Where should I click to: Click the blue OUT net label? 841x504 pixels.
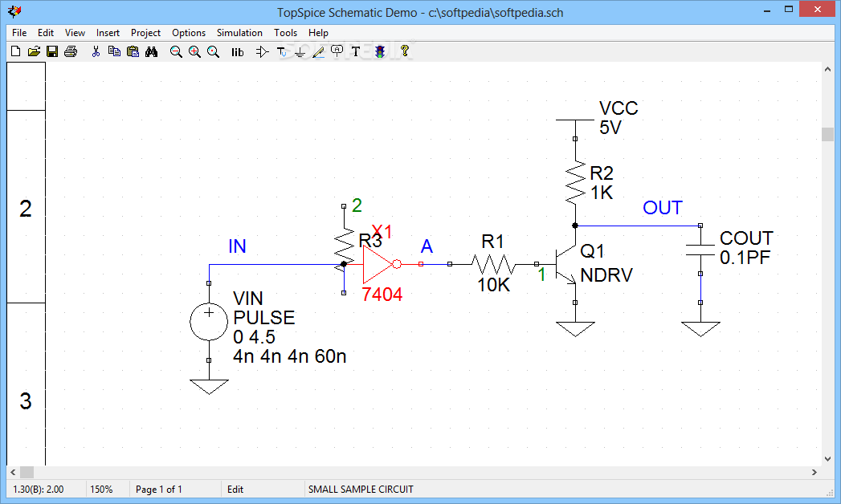[x=663, y=208]
